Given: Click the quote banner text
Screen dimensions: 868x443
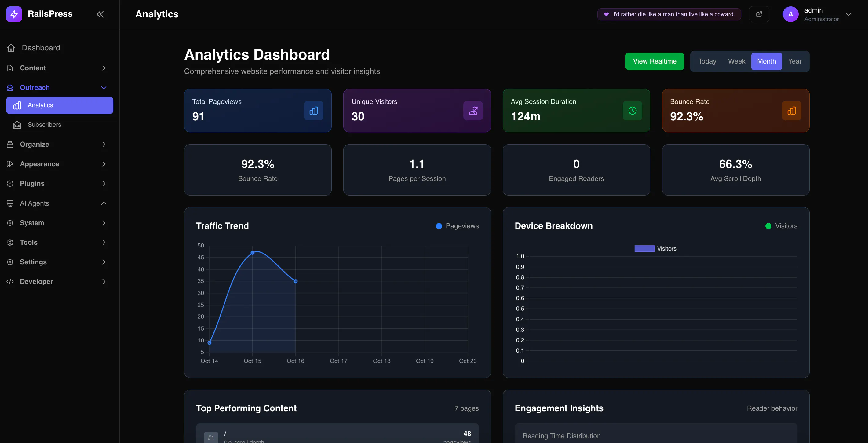Looking at the screenshot, I should point(674,14).
